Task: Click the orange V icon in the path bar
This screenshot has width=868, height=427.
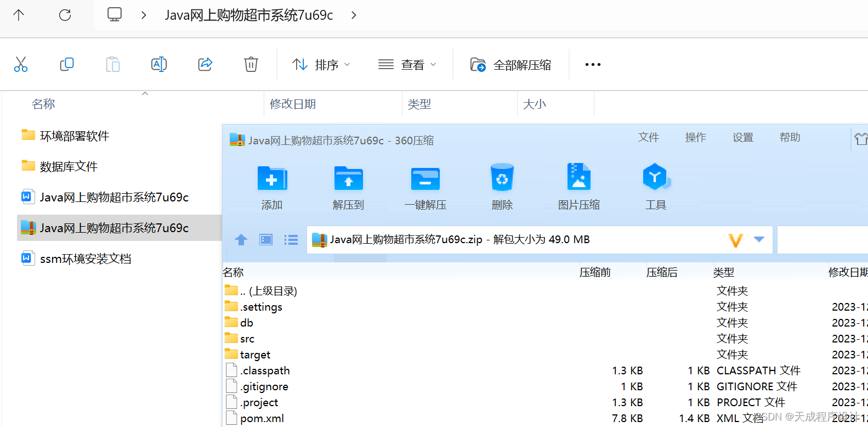Action: [x=735, y=240]
